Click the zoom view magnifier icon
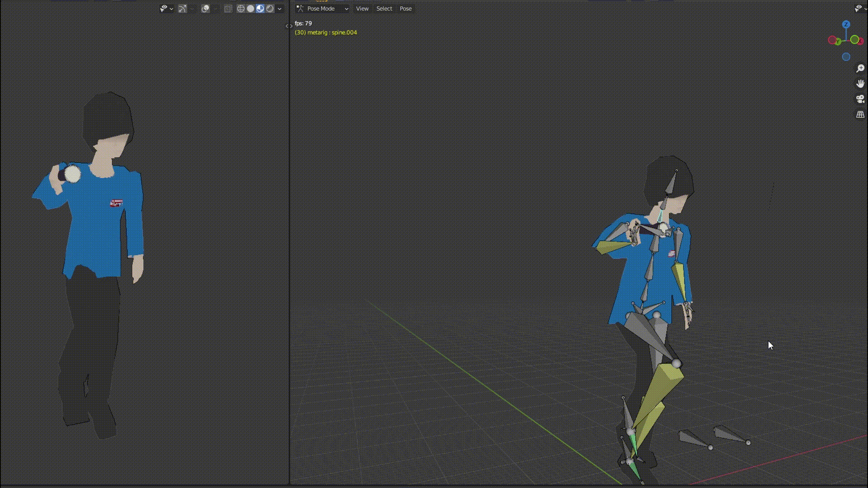The height and width of the screenshot is (488, 868). [x=860, y=68]
